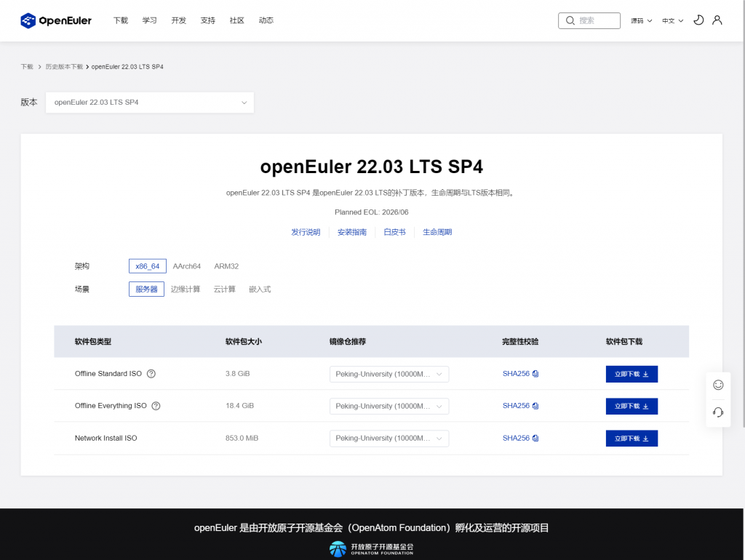The height and width of the screenshot is (560, 745).
Task: Open the 开发 nav menu
Action: [179, 20]
